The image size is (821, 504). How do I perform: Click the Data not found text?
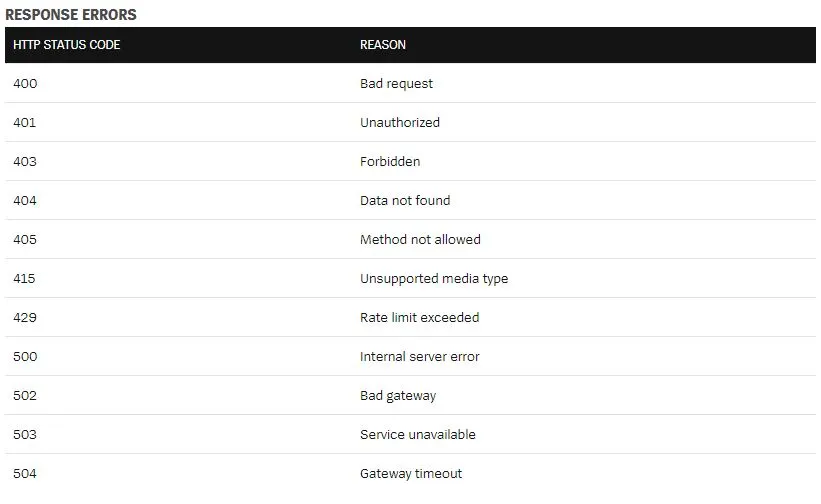[405, 201]
